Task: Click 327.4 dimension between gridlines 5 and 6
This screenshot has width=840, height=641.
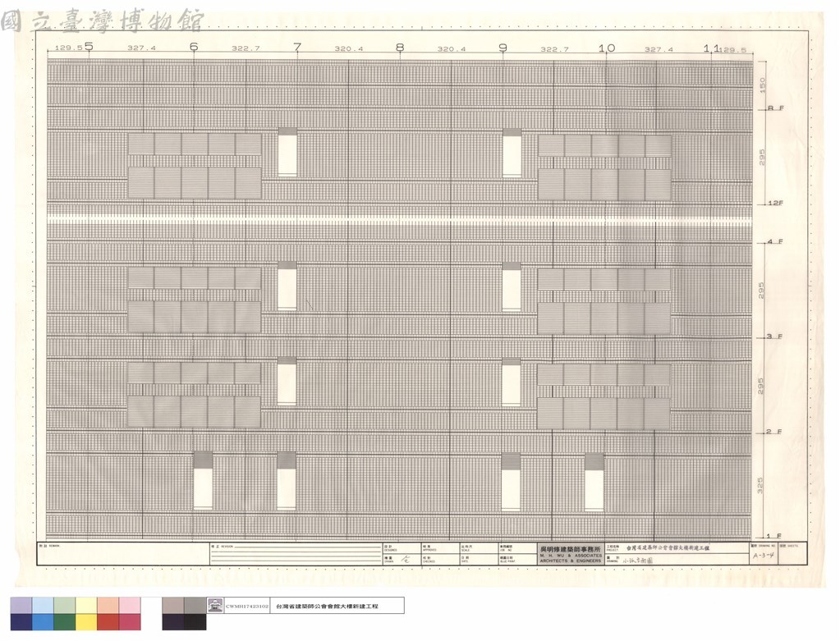Action: (x=141, y=48)
